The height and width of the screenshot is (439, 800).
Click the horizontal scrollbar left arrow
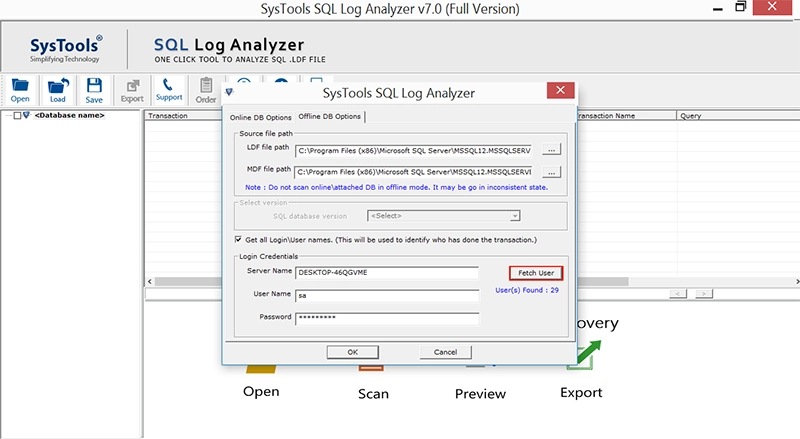point(149,281)
